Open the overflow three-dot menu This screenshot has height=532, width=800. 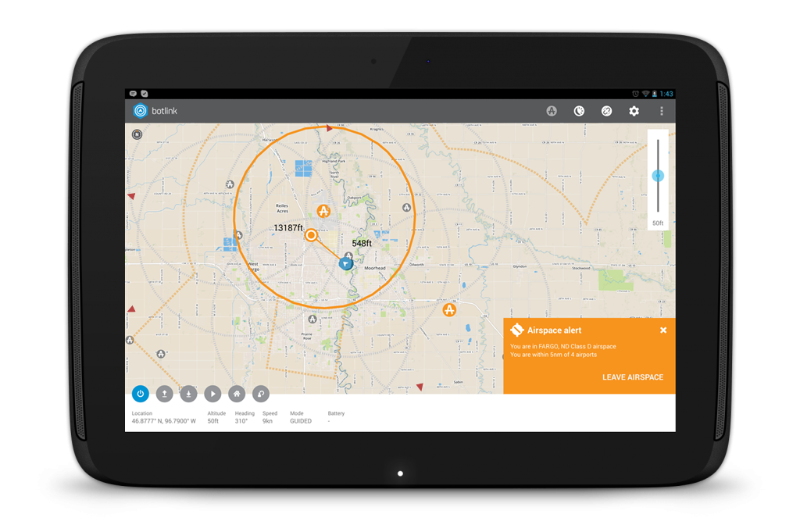[662, 111]
